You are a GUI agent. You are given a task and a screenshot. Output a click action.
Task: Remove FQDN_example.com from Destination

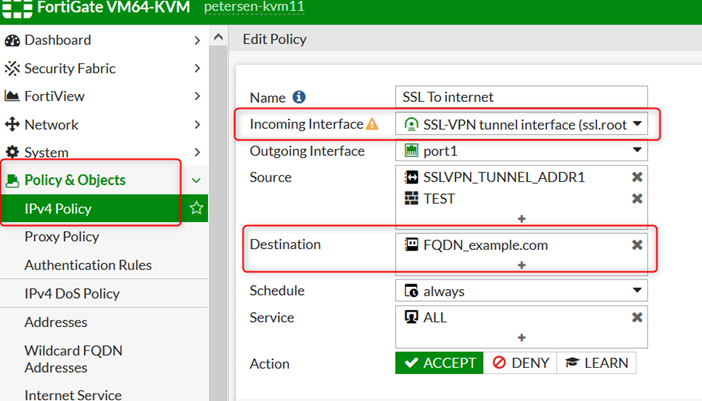tap(637, 245)
